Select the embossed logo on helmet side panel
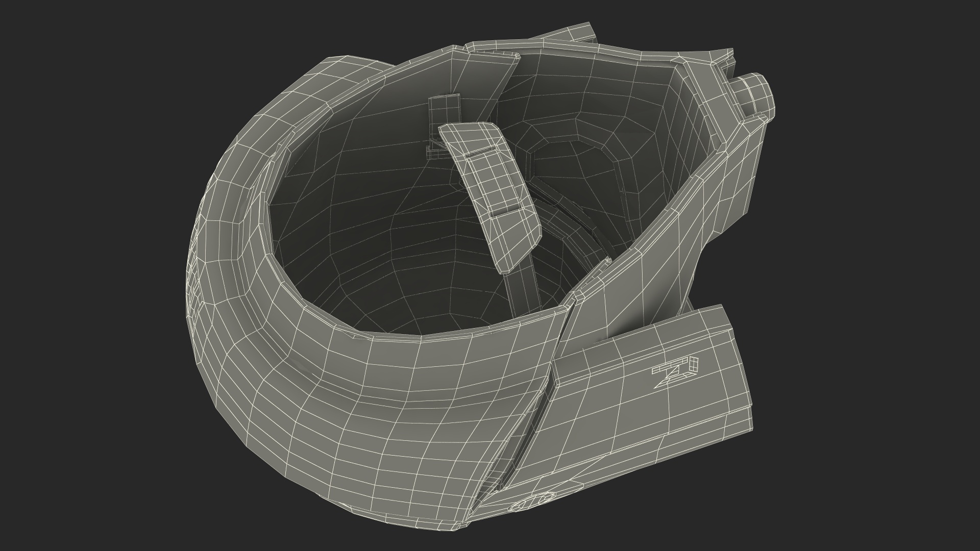 tap(676, 371)
